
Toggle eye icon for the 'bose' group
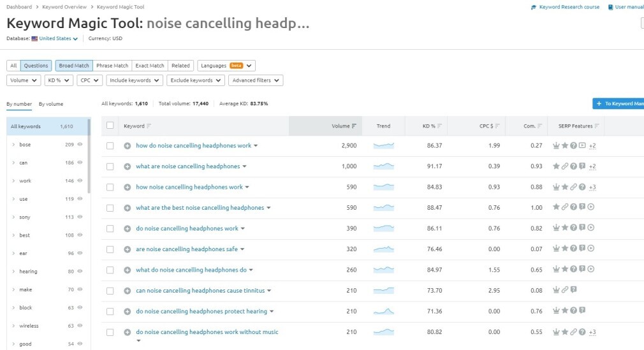pos(80,144)
